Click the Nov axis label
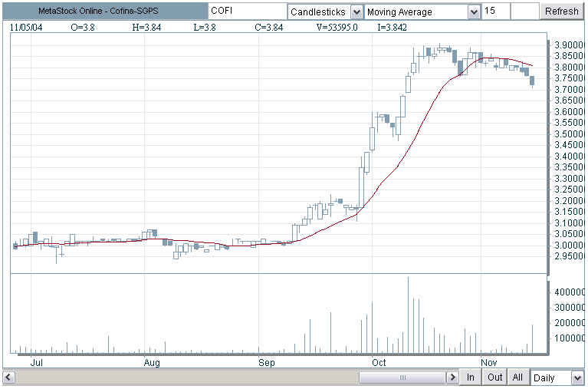Viewport: 588px width, 389px height. [x=488, y=363]
